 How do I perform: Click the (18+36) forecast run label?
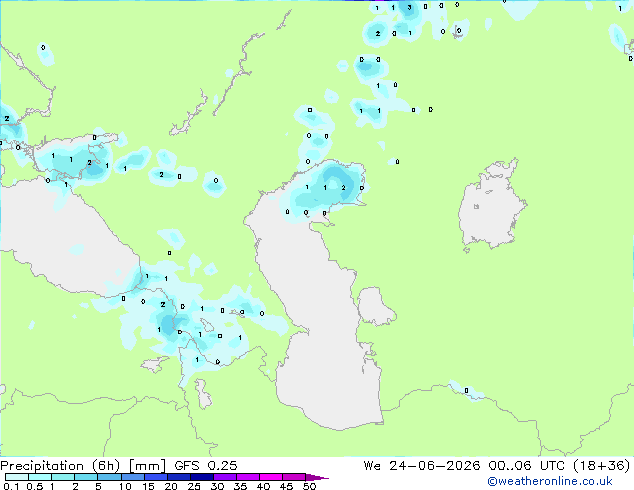pos(602,466)
